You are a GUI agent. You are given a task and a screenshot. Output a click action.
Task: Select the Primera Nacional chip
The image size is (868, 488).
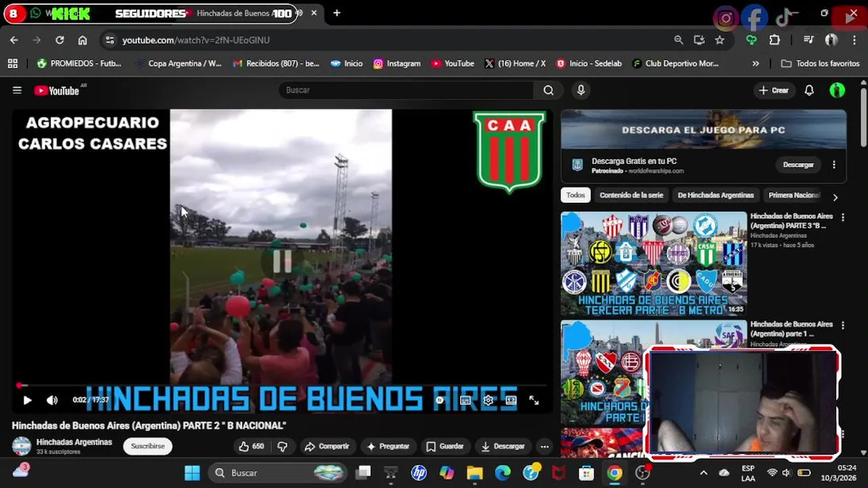coord(793,195)
